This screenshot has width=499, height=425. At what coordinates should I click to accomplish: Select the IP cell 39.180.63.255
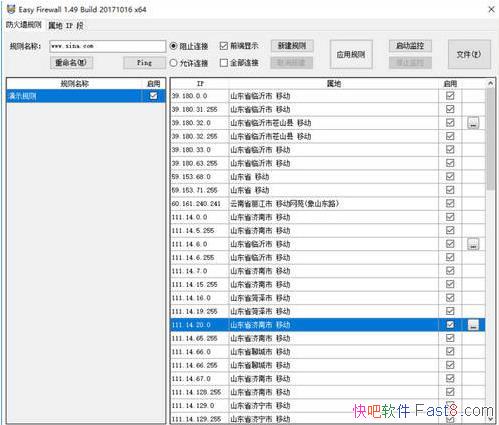pos(200,163)
